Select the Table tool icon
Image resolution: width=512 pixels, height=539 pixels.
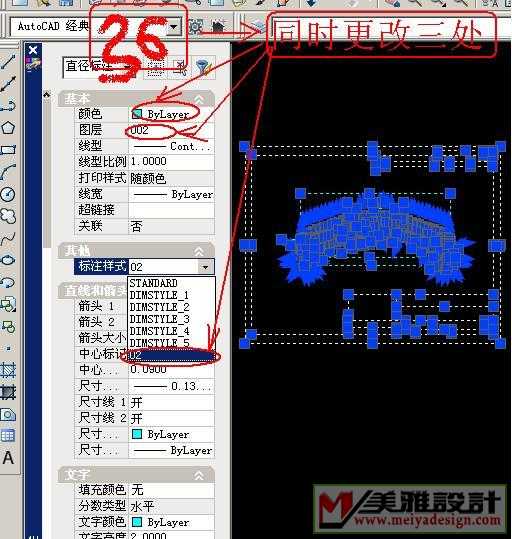[8, 436]
